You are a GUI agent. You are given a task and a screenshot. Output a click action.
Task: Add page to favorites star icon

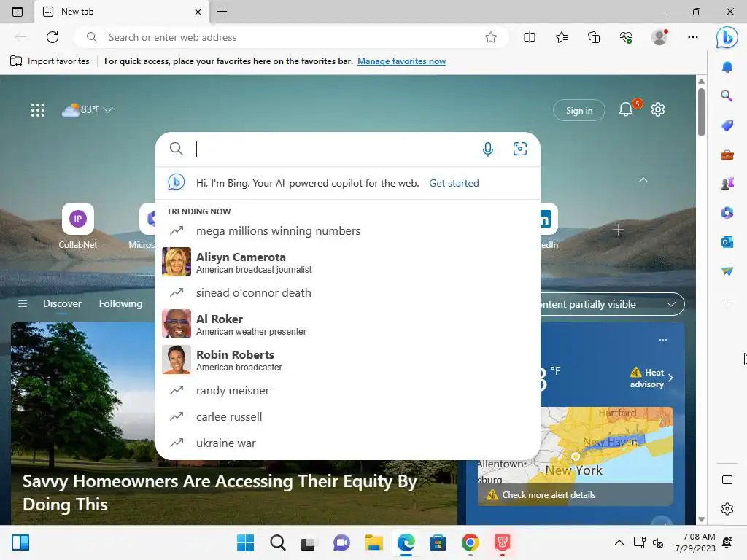pyautogui.click(x=491, y=37)
